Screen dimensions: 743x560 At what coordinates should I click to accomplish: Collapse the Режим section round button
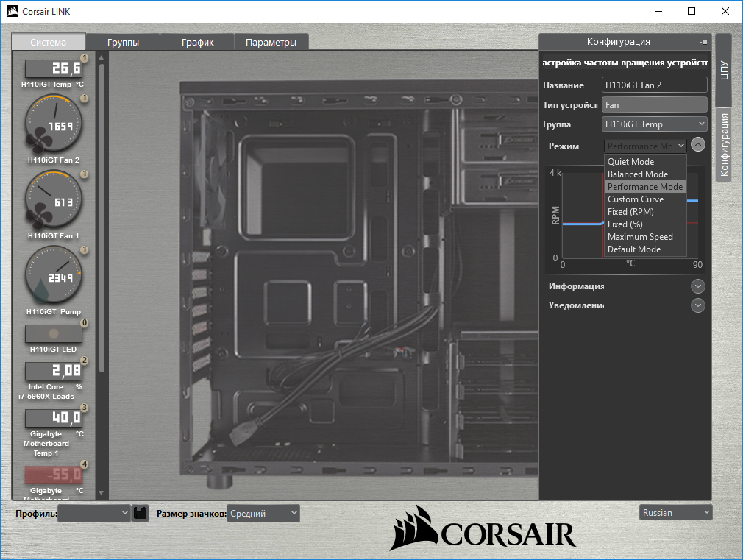pos(698,145)
